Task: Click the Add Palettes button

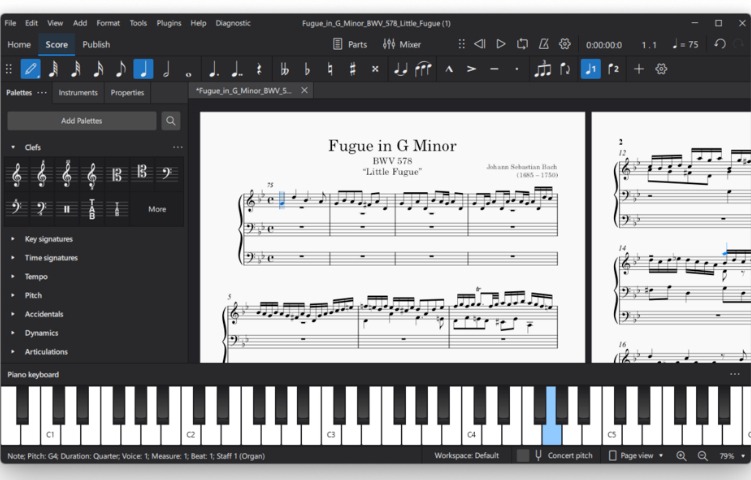Action: click(x=81, y=121)
